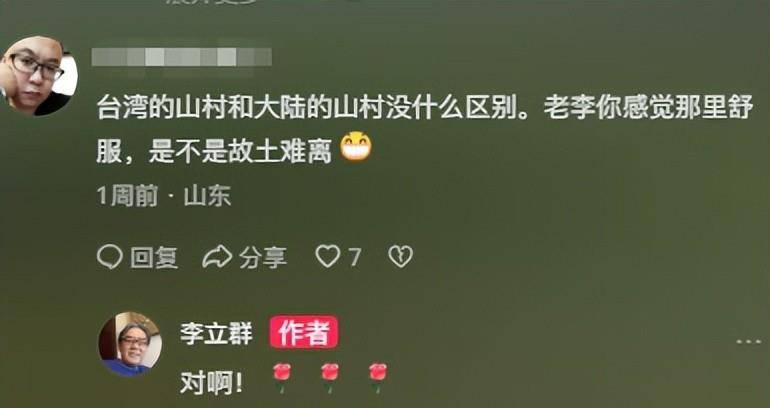Open the commenter's profile avatar
Image resolution: width=770 pixels, height=408 pixels.
click(37, 75)
